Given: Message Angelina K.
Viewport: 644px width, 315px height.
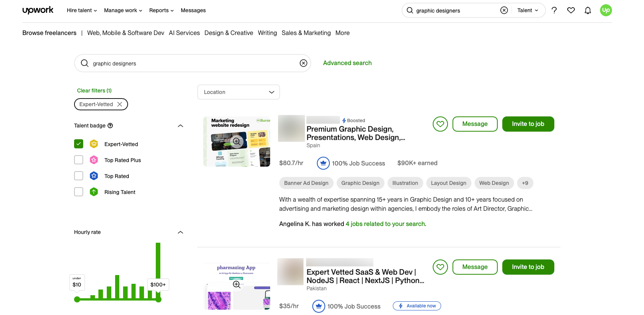Looking at the screenshot, I should pyautogui.click(x=475, y=124).
